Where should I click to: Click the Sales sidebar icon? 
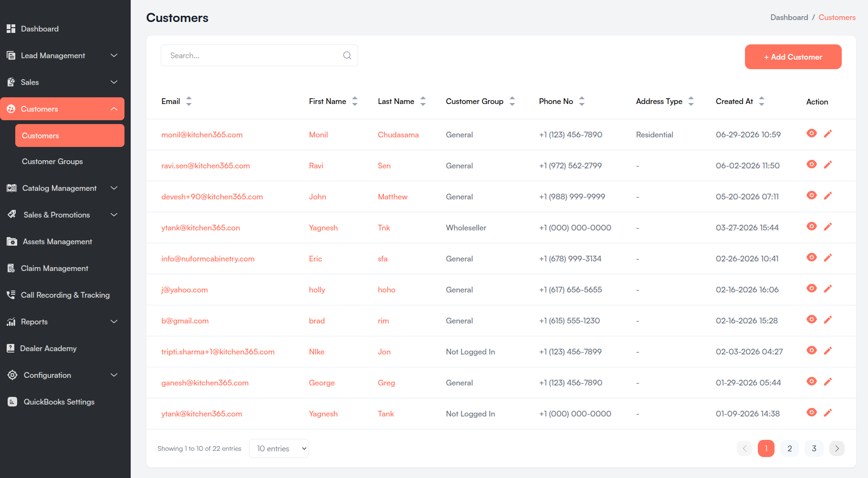(x=11, y=82)
